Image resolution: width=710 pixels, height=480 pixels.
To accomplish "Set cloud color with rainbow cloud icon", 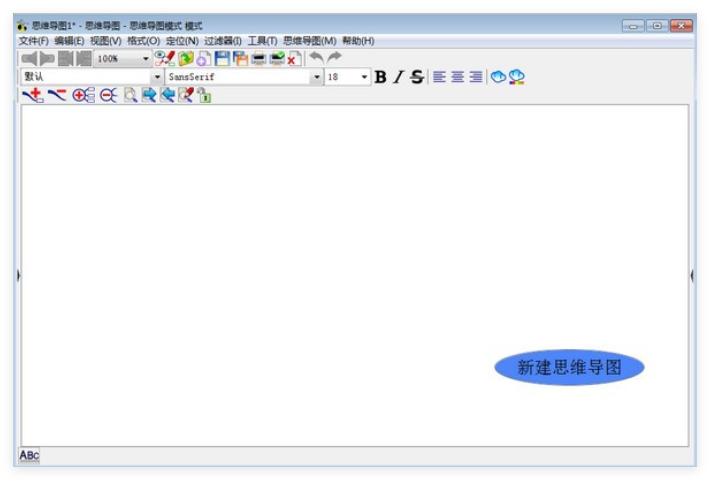I will pos(517,77).
